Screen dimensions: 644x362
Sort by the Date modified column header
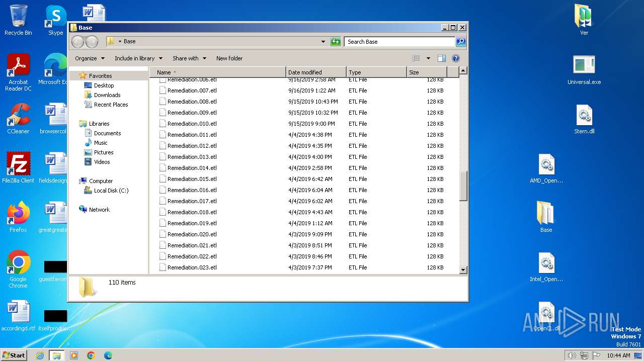[x=316, y=72]
